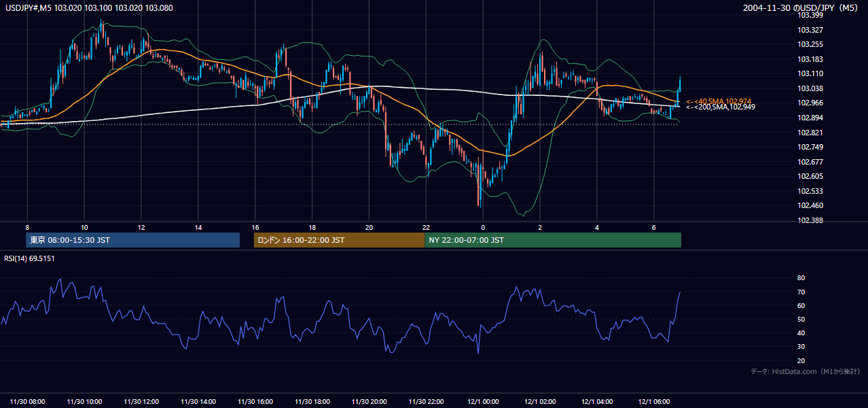
Task: Click the 11/30 14:00 time axis label
Action: click(x=198, y=401)
